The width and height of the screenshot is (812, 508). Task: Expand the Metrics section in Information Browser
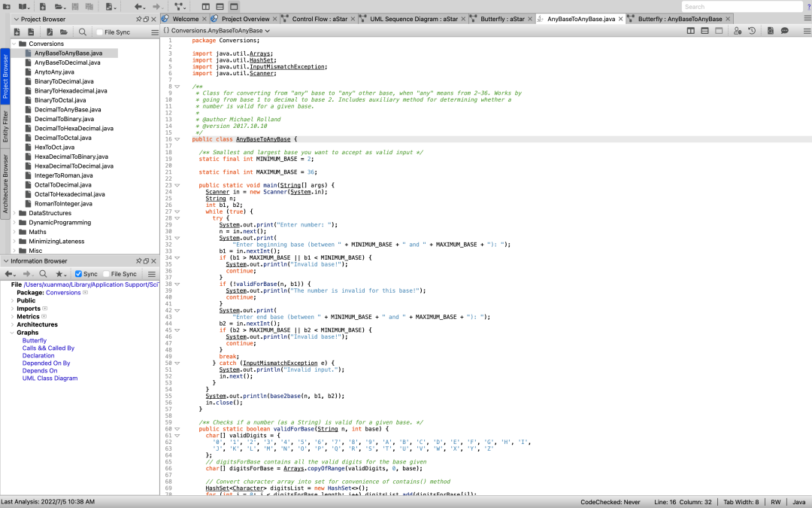pos(12,317)
